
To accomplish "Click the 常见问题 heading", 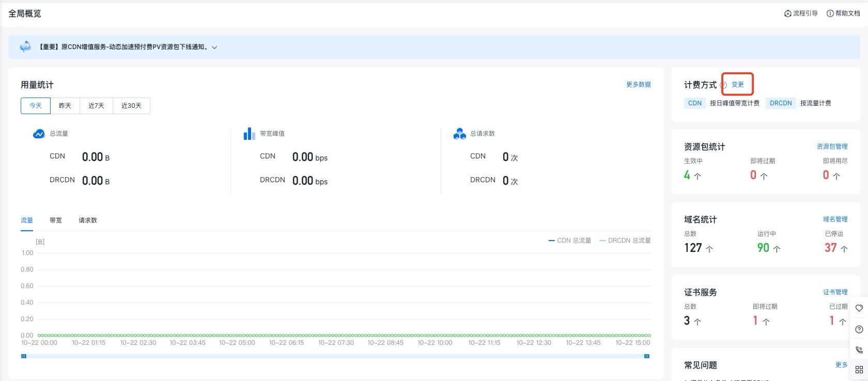I will tap(701, 365).
